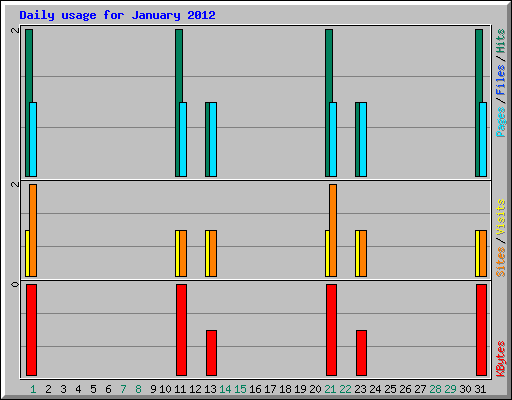Click the yellow Visits bar for day 21
Viewport: 512px width, 400px height.
tap(327, 253)
